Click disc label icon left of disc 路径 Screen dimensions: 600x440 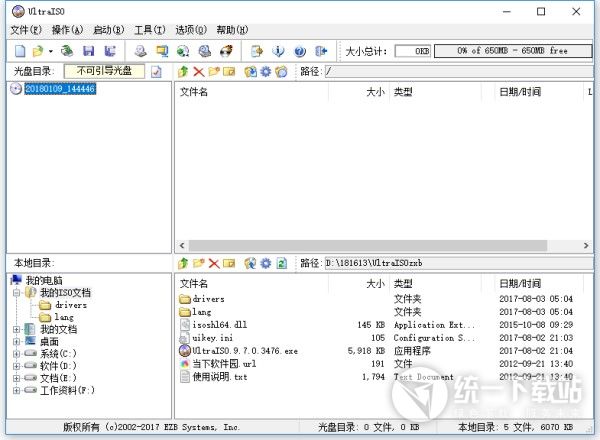[281, 72]
